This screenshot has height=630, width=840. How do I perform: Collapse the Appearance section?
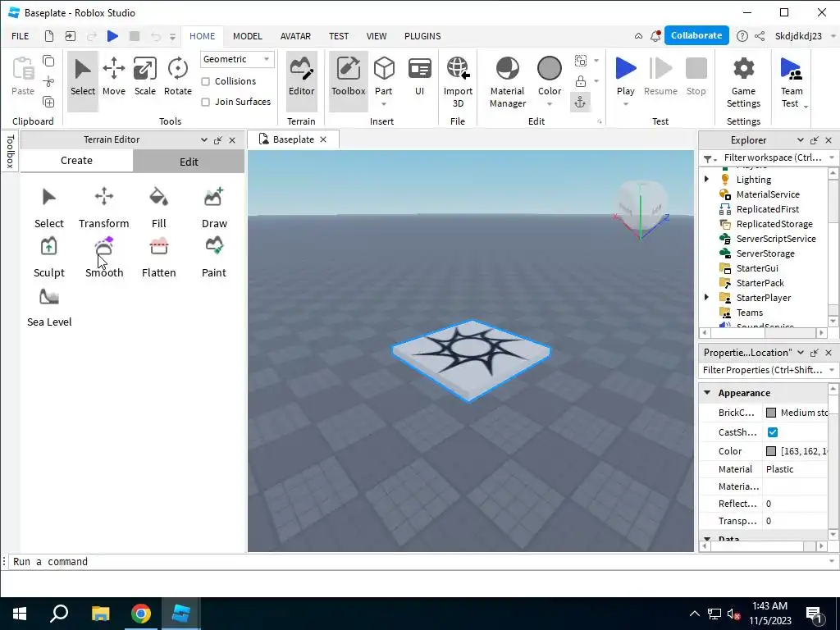pos(707,393)
